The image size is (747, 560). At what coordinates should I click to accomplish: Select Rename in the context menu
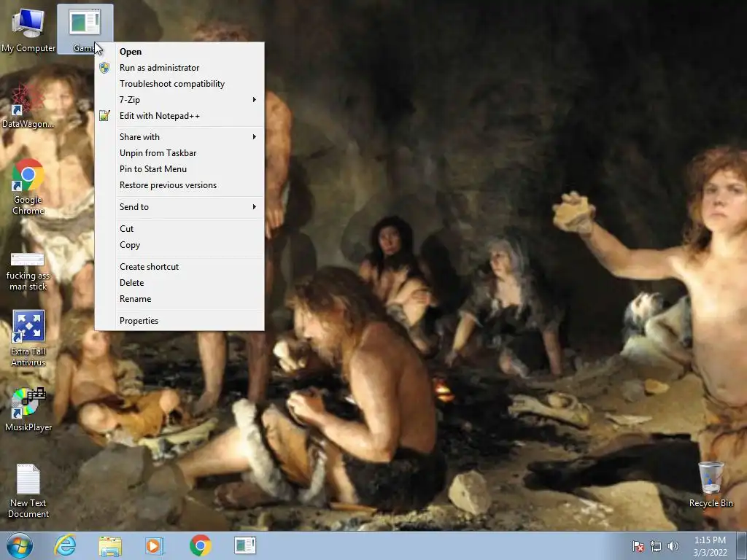[179, 299]
